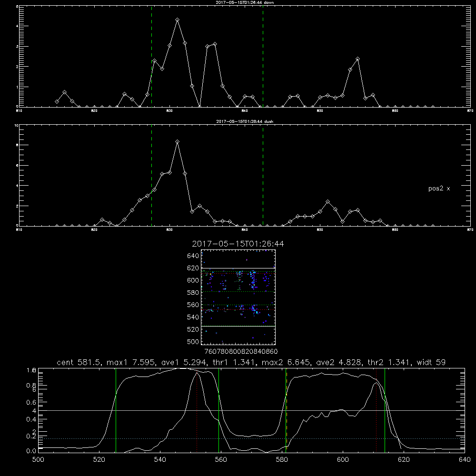Click the "2017-05-15T01:26:44 dusk" plot title
The width and height of the screenshot is (476, 476).
[x=245, y=121]
